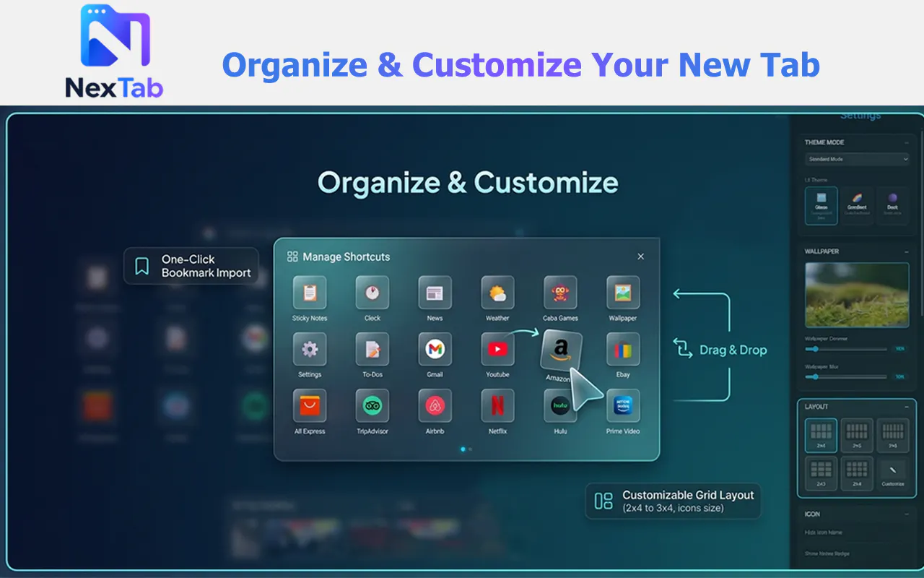Viewport: 924px width, 578px height.
Task: Collapse the Wallpaper settings section
Action: click(907, 251)
